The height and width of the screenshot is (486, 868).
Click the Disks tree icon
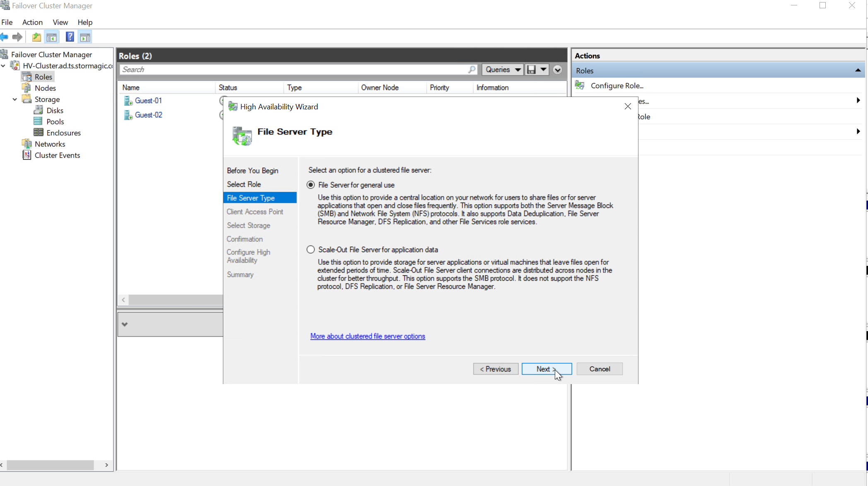[x=39, y=110]
